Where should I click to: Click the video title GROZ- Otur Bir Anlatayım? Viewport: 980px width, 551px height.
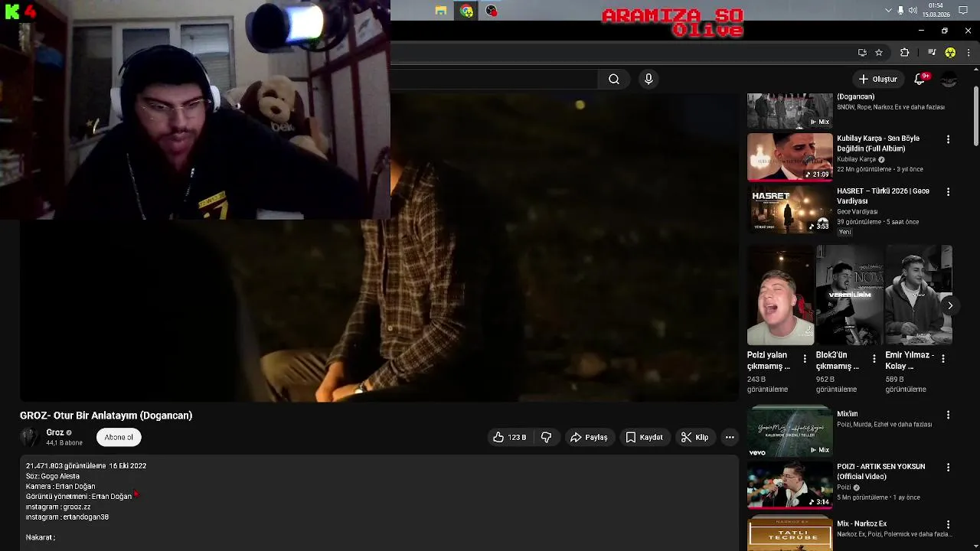[106, 416]
